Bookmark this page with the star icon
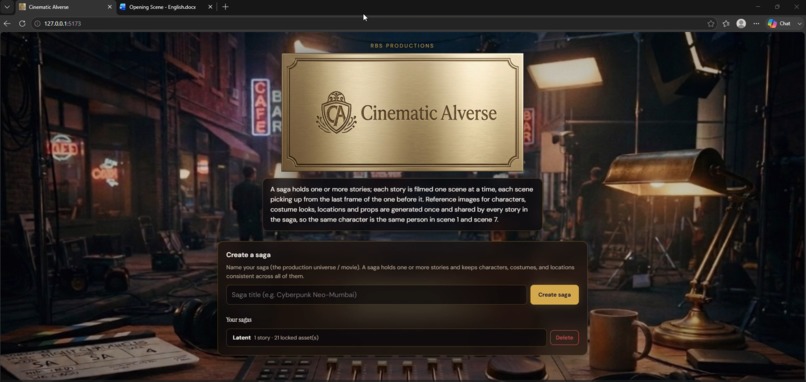Image resolution: width=806 pixels, height=382 pixels. [x=711, y=24]
